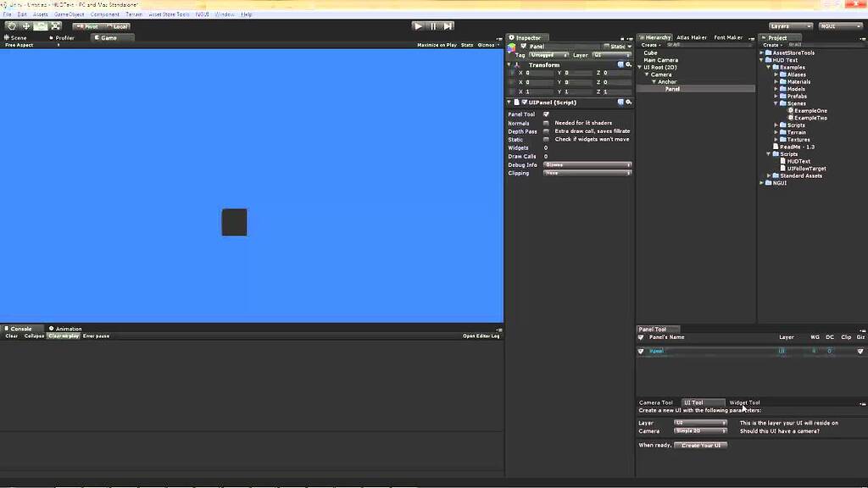Enable the Normals checkbox in UIPanel
868x488 pixels.
pos(546,123)
